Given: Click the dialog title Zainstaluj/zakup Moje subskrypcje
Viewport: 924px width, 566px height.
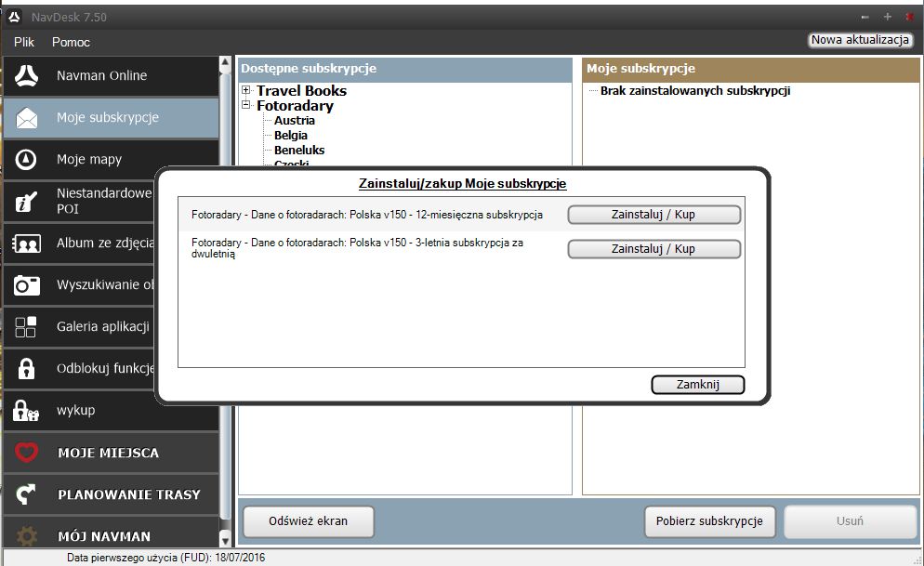Looking at the screenshot, I should [x=463, y=183].
